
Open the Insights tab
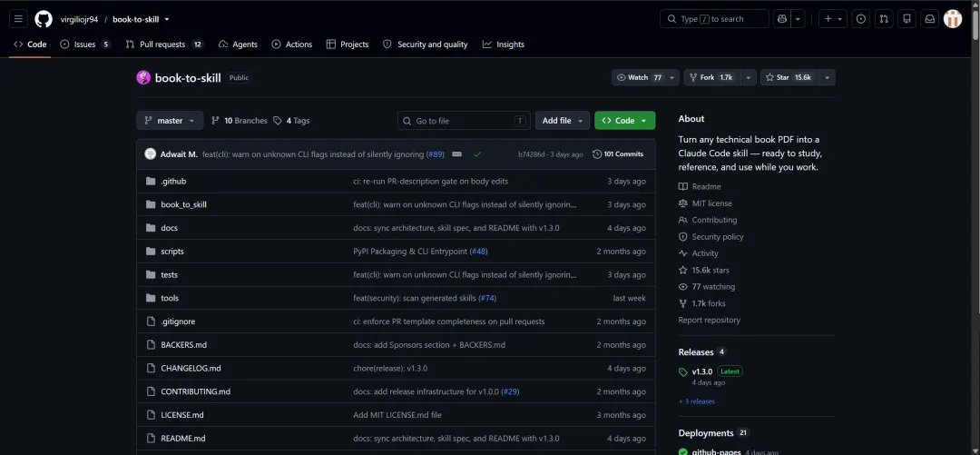click(x=504, y=45)
